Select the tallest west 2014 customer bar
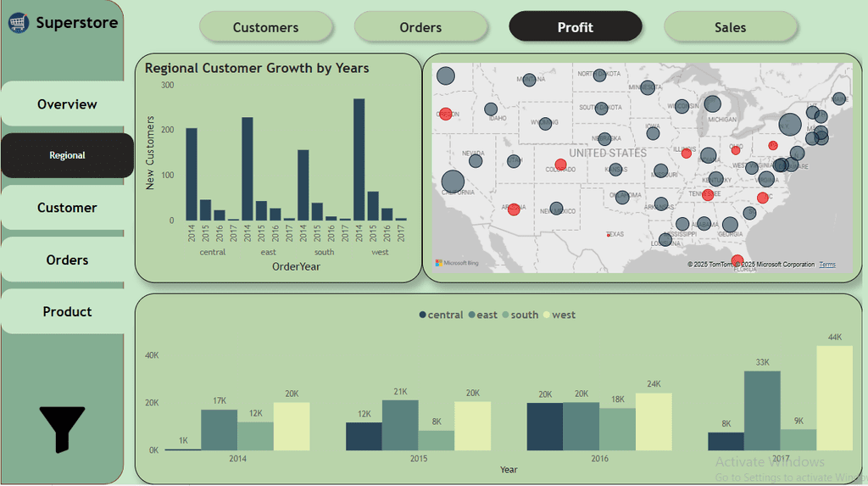This screenshot has width=868, height=486. coord(359,159)
